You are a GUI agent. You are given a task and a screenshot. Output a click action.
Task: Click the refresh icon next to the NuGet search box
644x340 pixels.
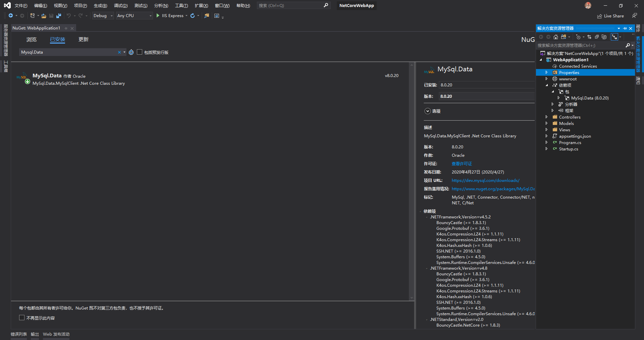(131, 52)
